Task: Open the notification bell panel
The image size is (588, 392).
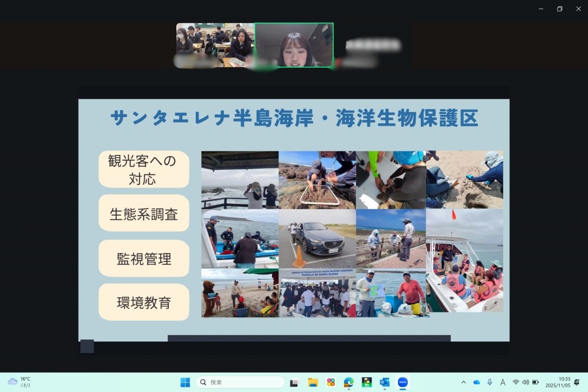Action: point(577,382)
